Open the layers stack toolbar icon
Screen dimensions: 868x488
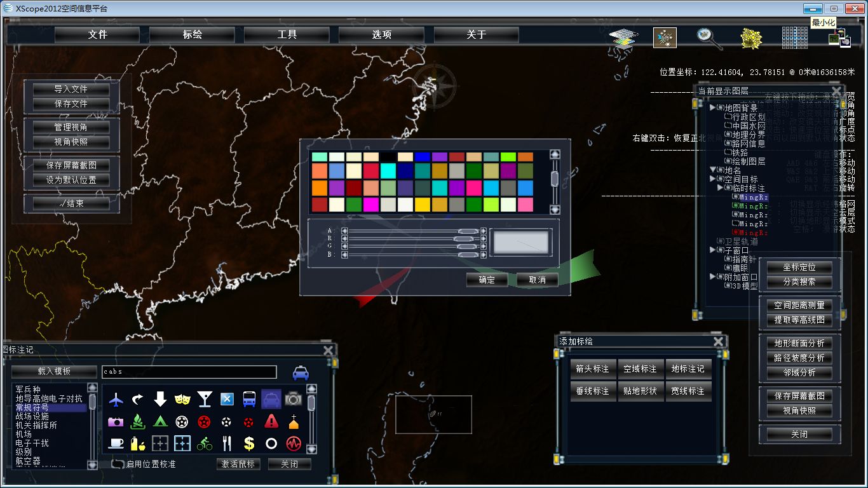[x=623, y=38]
